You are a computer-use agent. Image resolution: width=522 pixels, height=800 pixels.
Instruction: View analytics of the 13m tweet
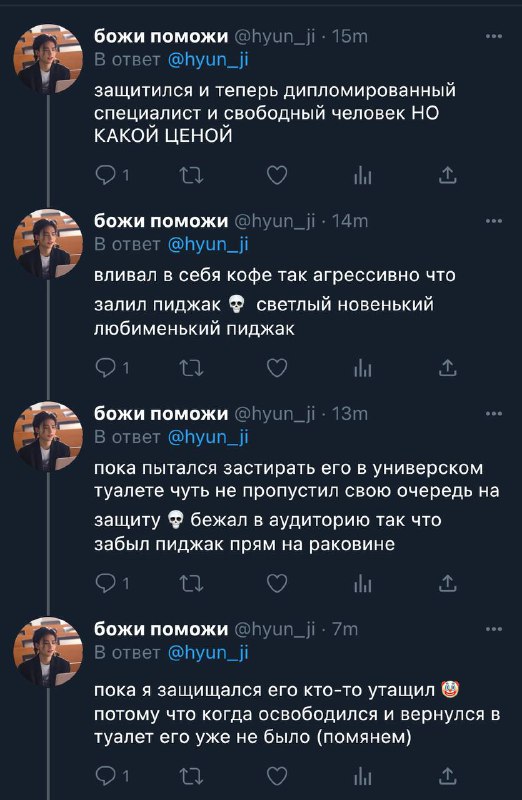(362, 584)
